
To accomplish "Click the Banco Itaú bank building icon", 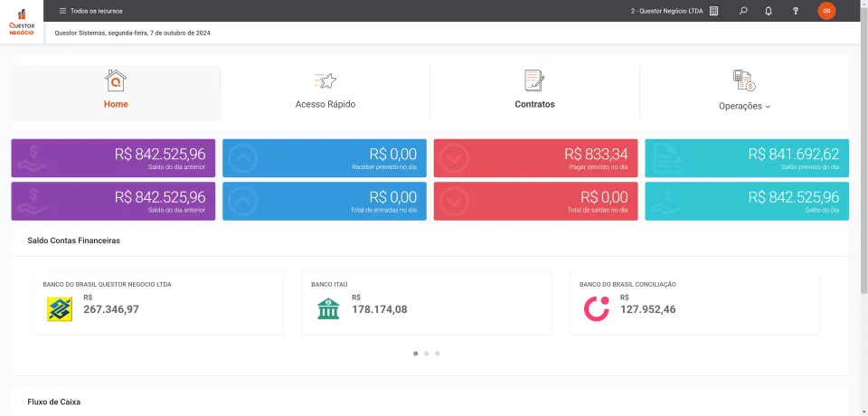I will [x=328, y=308].
